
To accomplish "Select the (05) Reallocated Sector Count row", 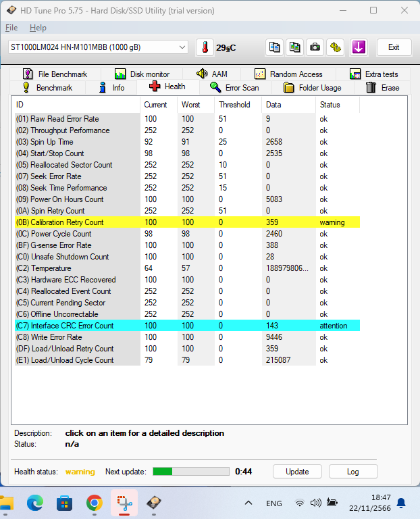I will click(x=187, y=165).
